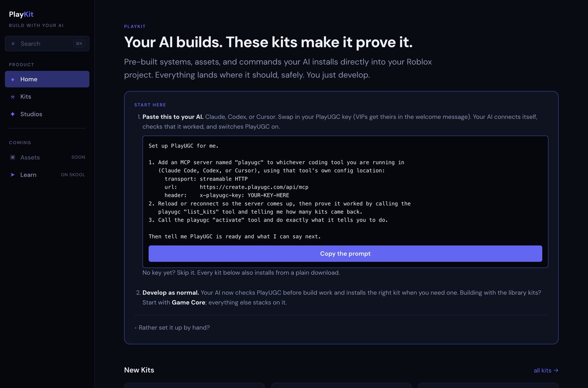Open the Learn sidebar item
This screenshot has width=588, height=388.
[47, 175]
